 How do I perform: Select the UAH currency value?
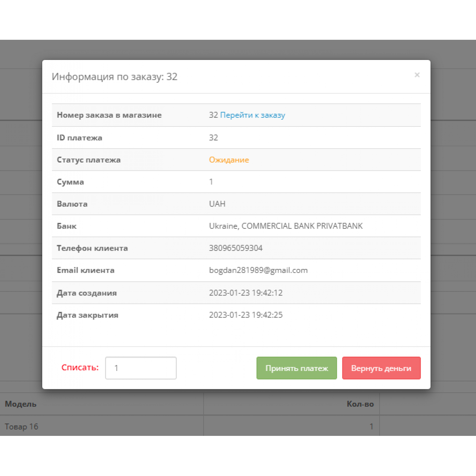[x=217, y=204]
